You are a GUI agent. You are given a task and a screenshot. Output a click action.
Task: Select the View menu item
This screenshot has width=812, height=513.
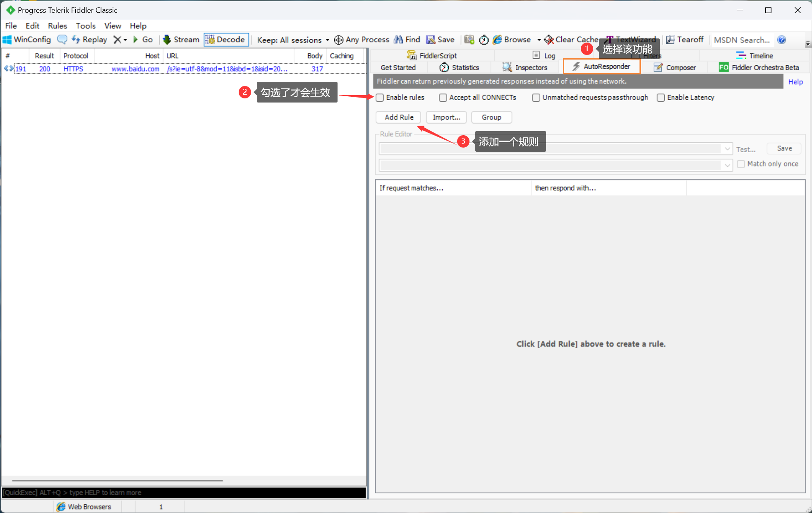[113, 25]
